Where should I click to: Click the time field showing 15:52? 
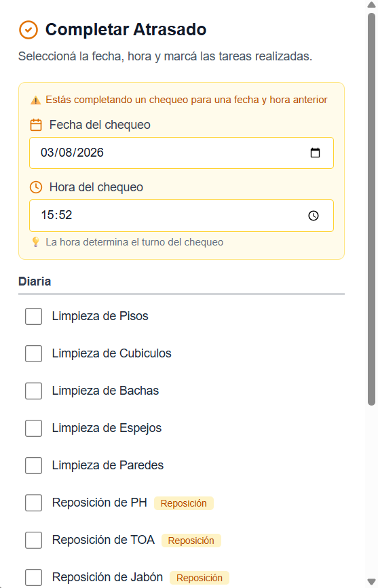181,216
